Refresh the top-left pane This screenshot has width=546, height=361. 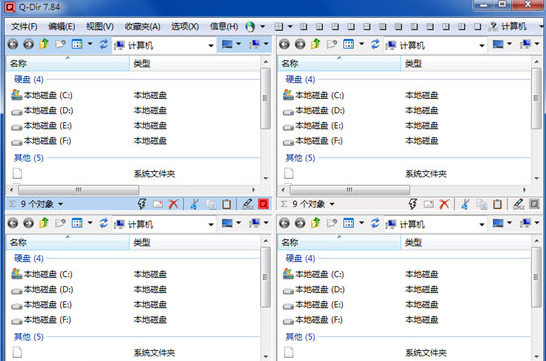103,44
